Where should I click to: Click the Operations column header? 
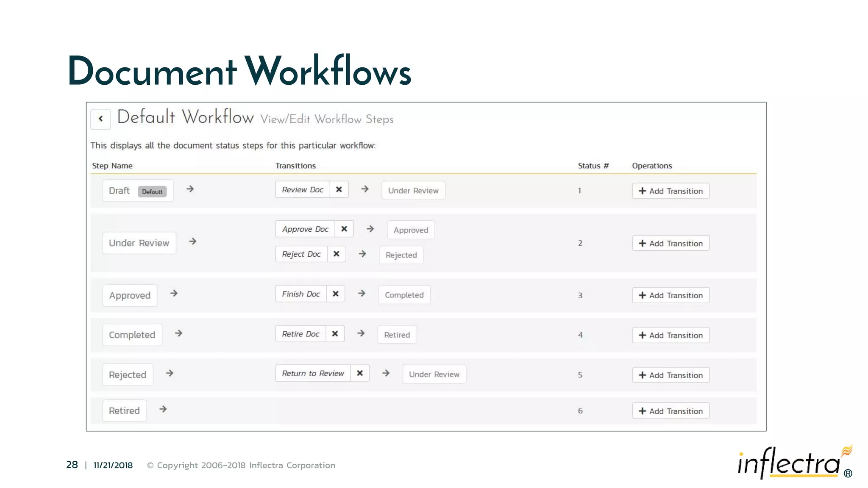652,166
